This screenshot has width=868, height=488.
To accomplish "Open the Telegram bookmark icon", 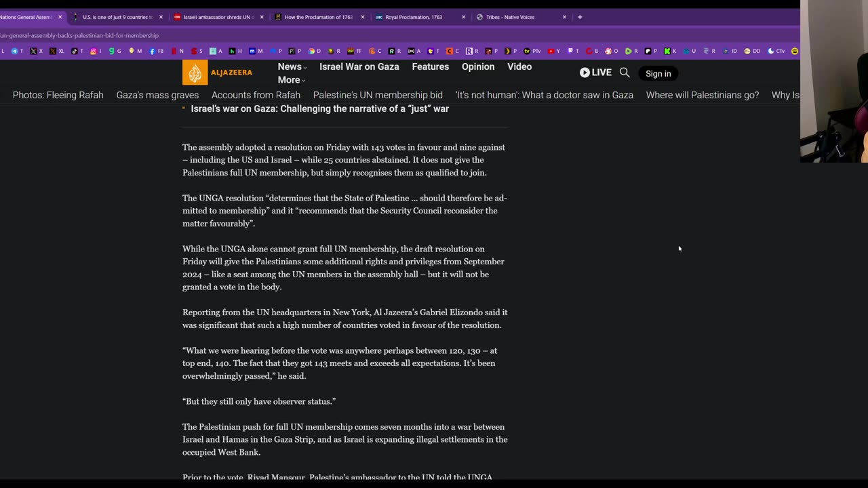I will (x=14, y=51).
